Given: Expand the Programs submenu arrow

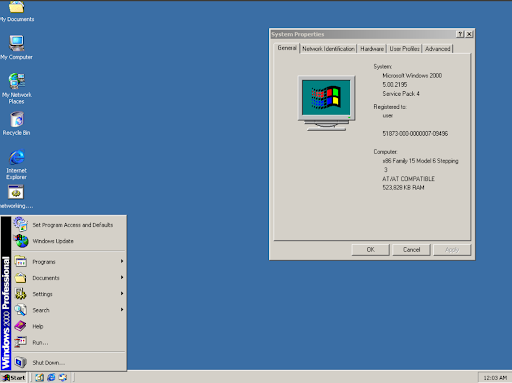Looking at the screenshot, I should 122,261.
